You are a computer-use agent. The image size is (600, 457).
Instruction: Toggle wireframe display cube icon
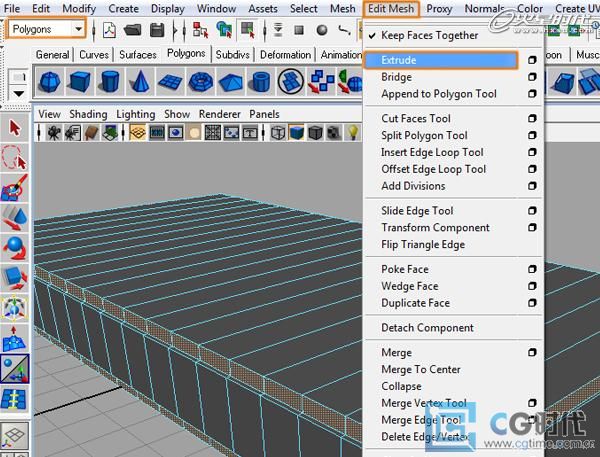(278, 133)
